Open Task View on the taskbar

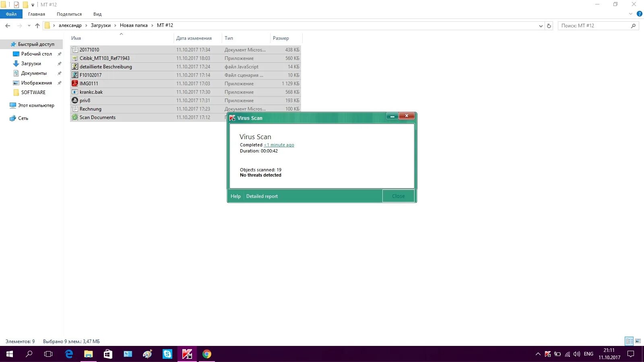pos(48,354)
